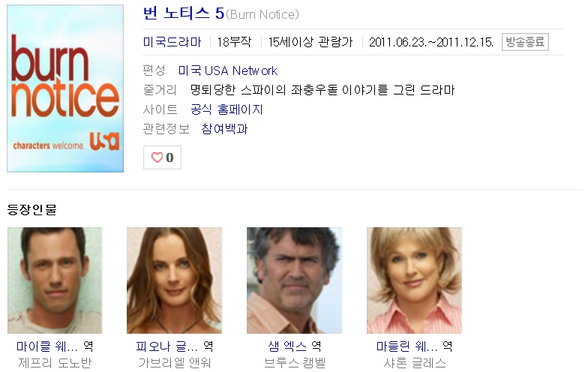Open the 브루스 캠벨 photo thumbnail
The image size is (588, 372).
[x=294, y=280]
